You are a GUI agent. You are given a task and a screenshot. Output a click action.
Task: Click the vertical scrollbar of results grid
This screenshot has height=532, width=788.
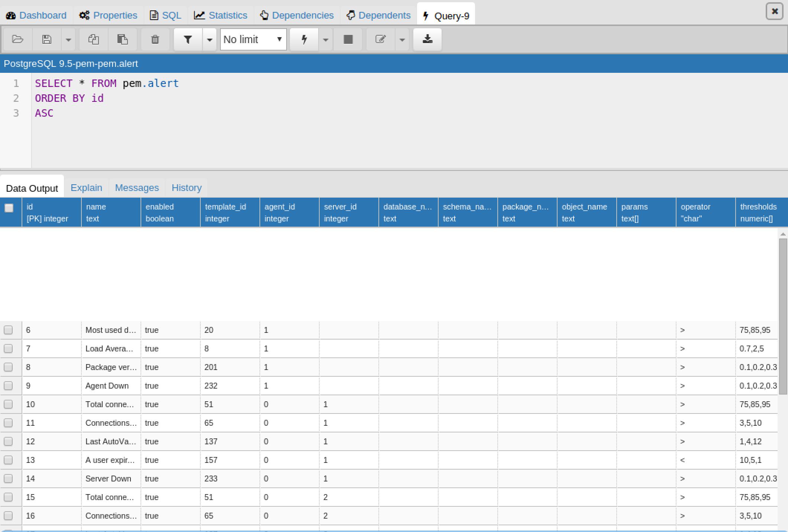click(783, 316)
